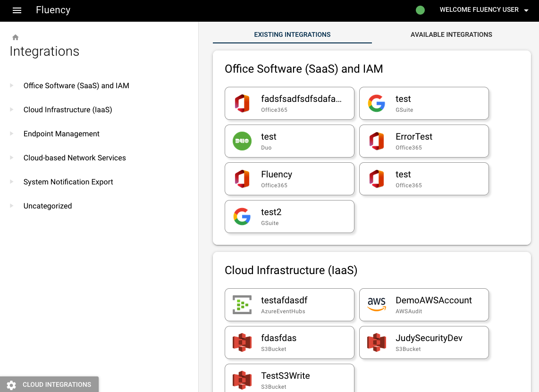Open test2 integration name
The height and width of the screenshot is (392, 539).
271,212
